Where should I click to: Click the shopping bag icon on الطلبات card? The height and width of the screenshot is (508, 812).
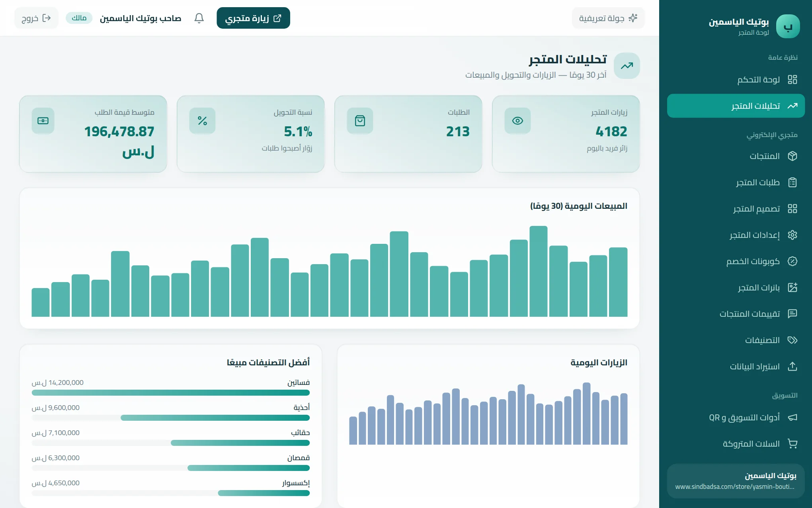360,121
